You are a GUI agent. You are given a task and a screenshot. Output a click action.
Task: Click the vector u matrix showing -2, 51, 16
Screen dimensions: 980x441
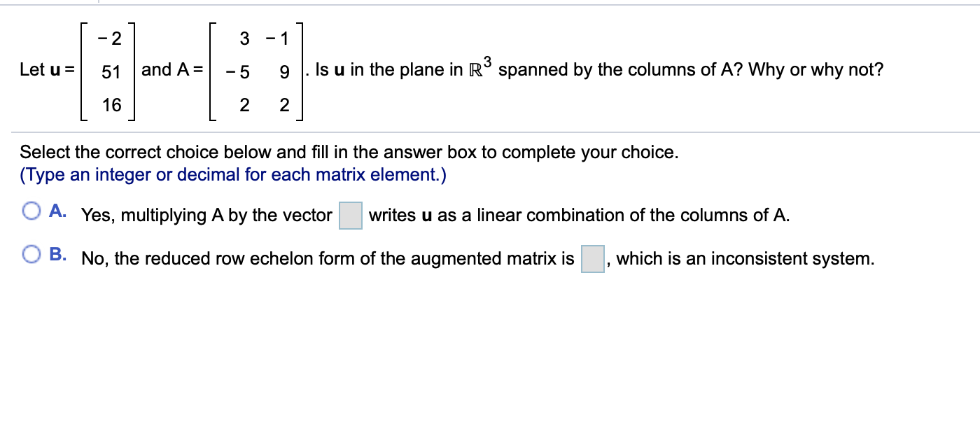point(108,70)
